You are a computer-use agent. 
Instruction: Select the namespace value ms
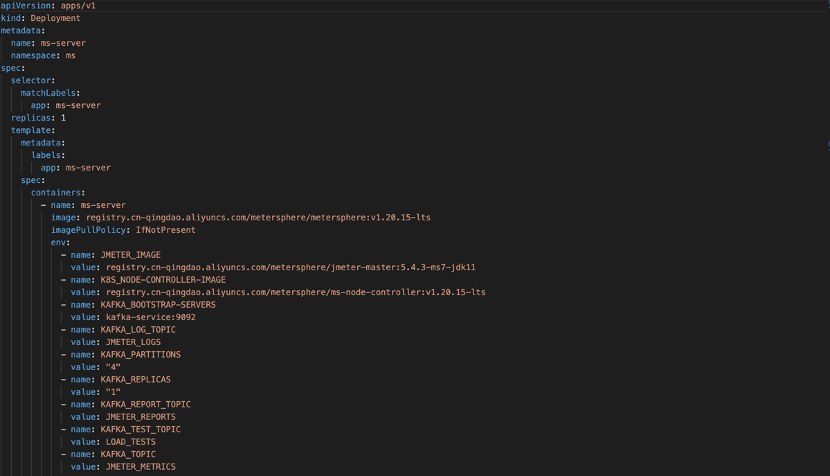pyautogui.click(x=70, y=56)
